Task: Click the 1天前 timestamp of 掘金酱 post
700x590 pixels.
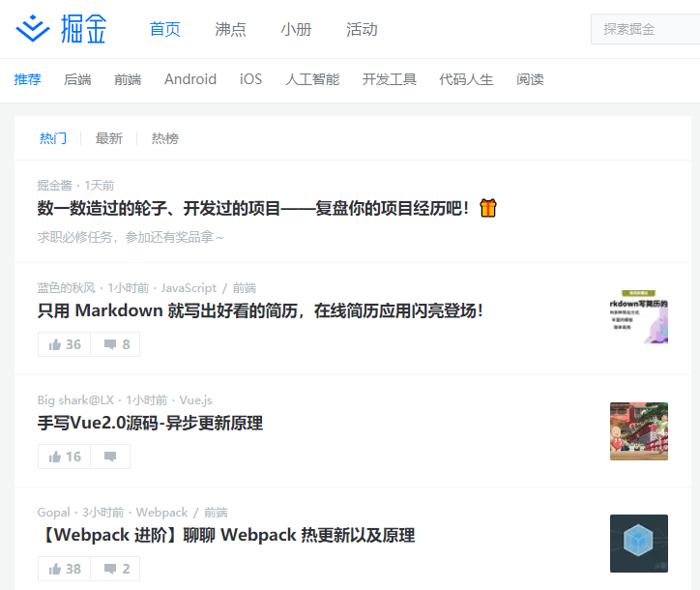Action: (100, 186)
